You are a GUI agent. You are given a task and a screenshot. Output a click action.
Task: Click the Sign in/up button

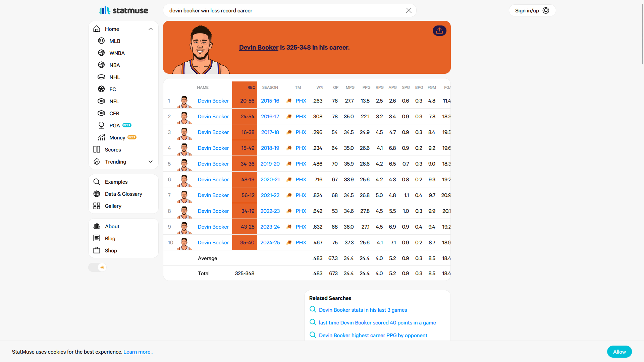click(x=532, y=10)
